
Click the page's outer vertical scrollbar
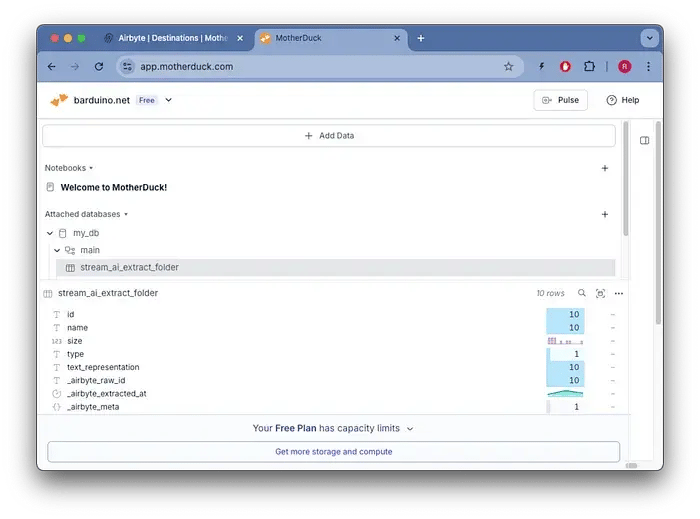click(x=658, y=222)
